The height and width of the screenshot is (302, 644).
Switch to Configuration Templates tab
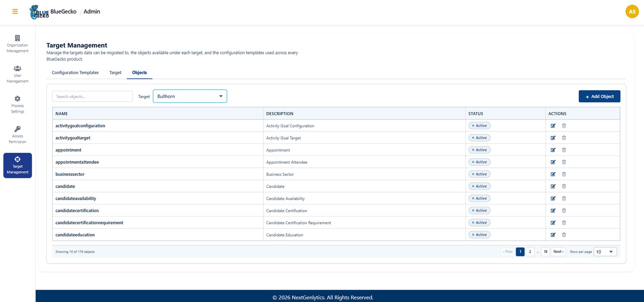[x=75, y=73]
